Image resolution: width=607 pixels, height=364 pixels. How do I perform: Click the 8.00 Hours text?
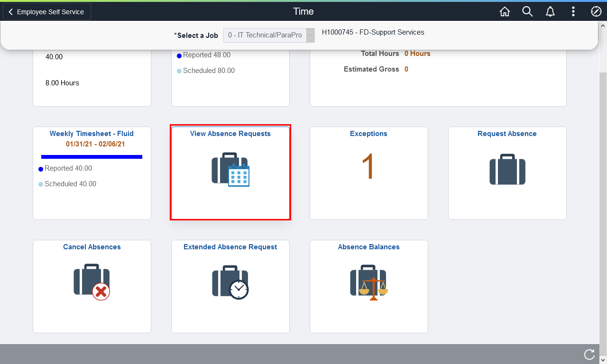(62, 83)
